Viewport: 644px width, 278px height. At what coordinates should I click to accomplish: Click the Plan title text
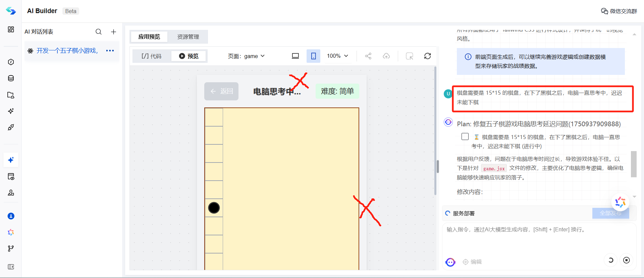click(539, 124)
